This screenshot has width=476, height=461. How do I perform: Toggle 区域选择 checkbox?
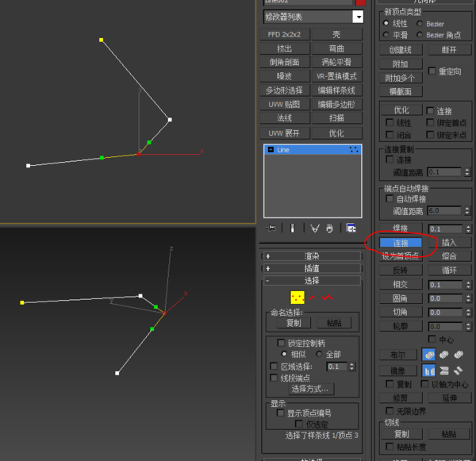click(x=274, y=366)
